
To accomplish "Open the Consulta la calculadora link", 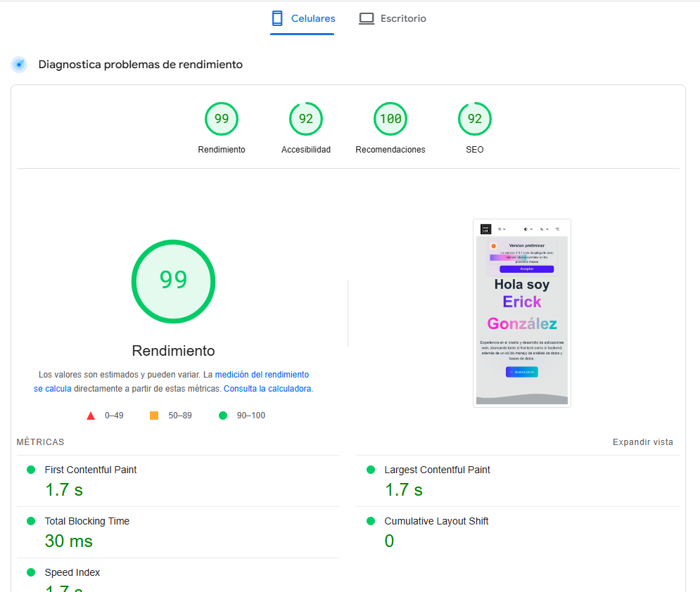I will coord(267,388).
